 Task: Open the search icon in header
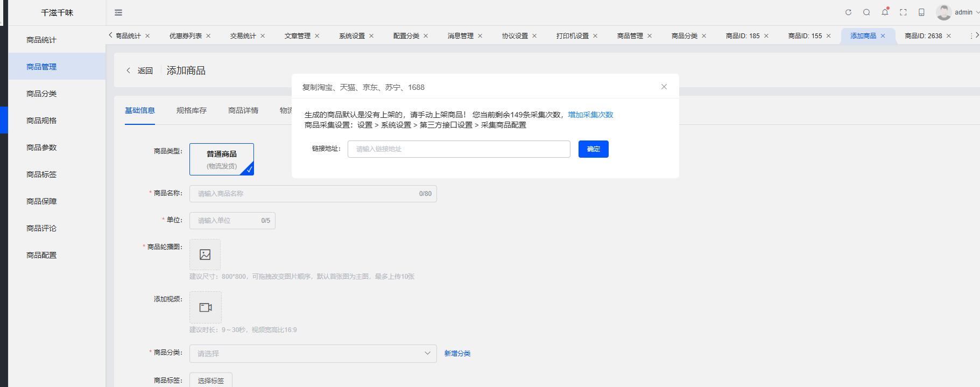click(x=866, y=12)
